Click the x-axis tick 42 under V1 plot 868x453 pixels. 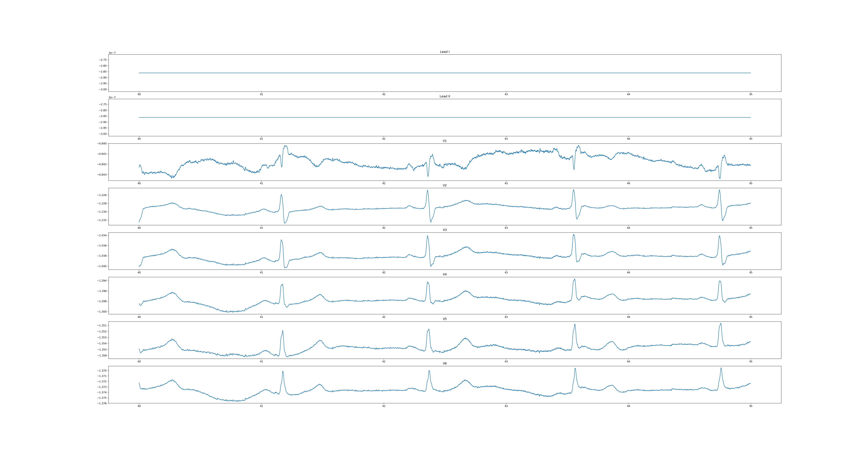click(x=384, y=183)
